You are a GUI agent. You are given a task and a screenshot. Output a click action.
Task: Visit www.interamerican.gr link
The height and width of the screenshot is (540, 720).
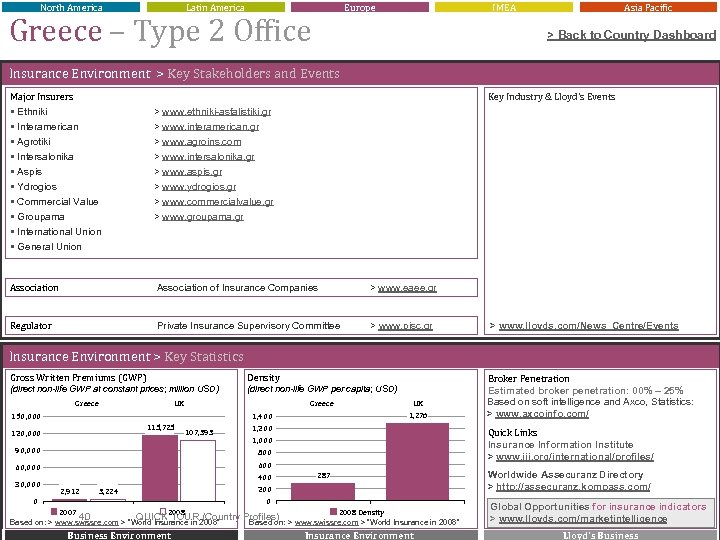coord(210,127)
